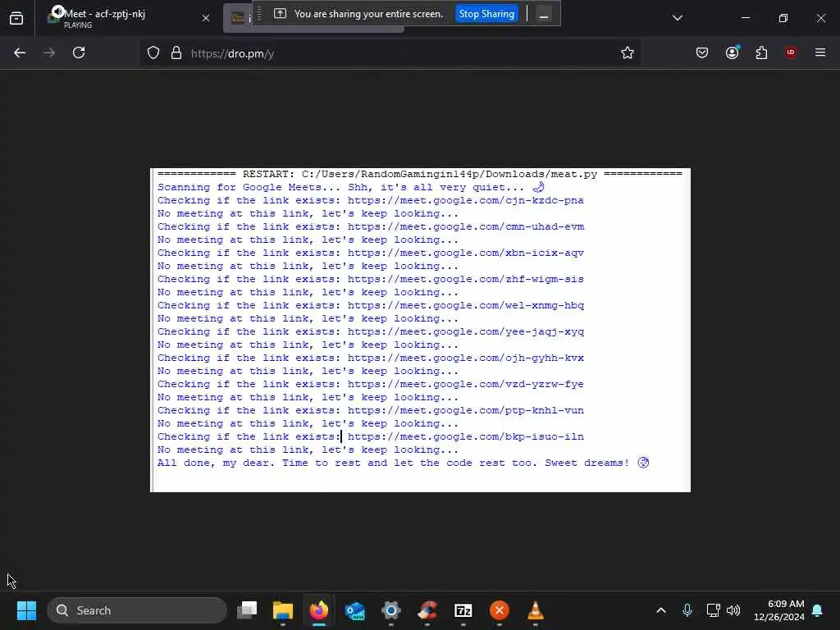This screenshot has width=840, height=630.
Task: Reload the current page
Action: [x=79, y=53]
